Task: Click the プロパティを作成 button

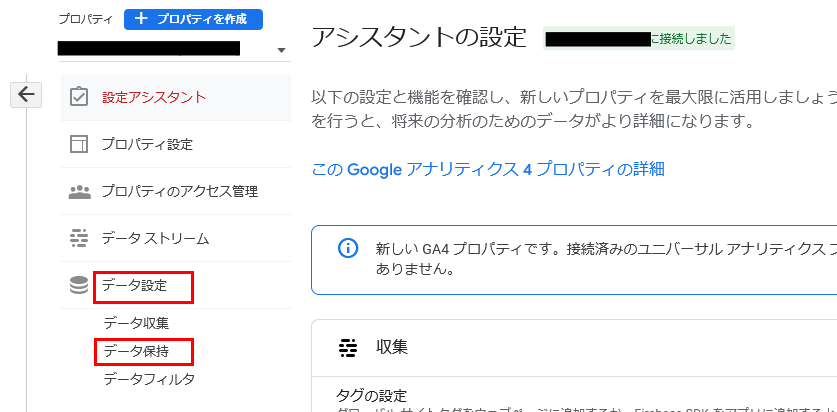Action: [x=193, y=19]
